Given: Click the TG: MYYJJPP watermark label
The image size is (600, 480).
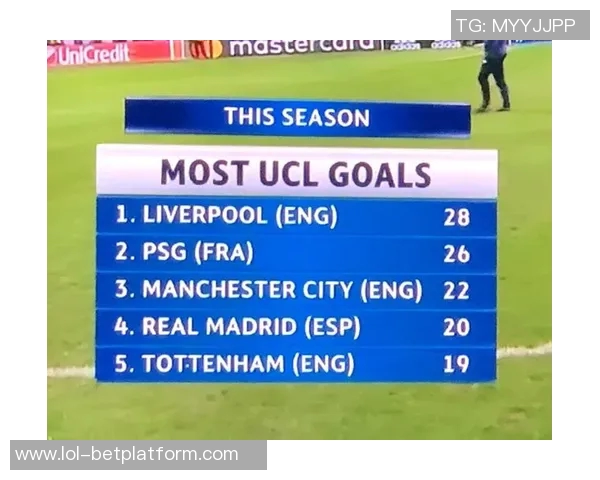Looking at the screenshot, I should pos(519,25).
